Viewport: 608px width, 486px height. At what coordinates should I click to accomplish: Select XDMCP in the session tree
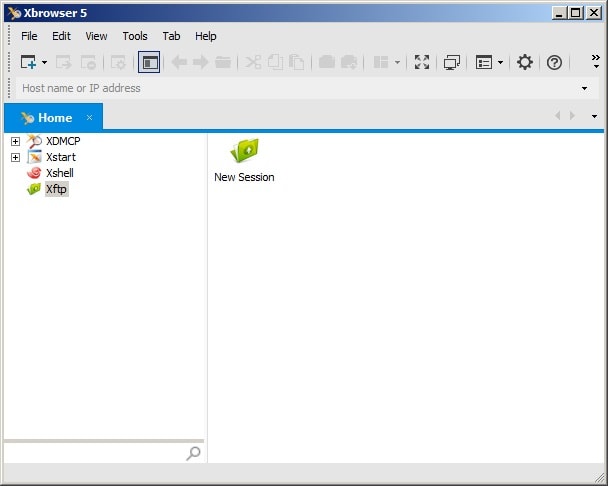[x=63, y=141]
